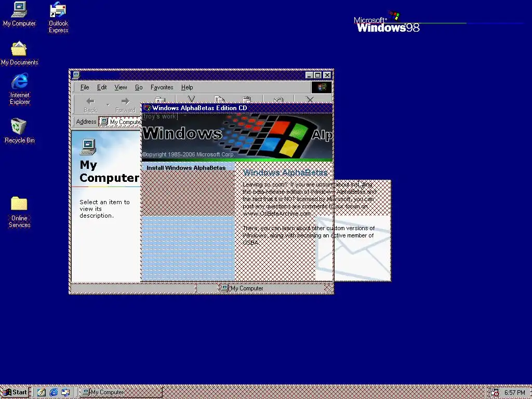Click the copyright 1985-2006 Microsoft Corp. text

coord(188,154)
